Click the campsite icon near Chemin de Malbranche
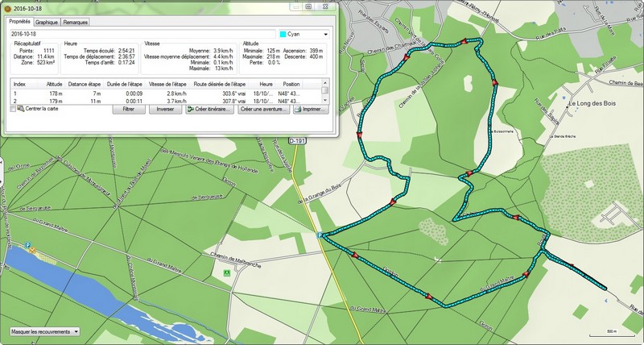 [x=226, y=272]
